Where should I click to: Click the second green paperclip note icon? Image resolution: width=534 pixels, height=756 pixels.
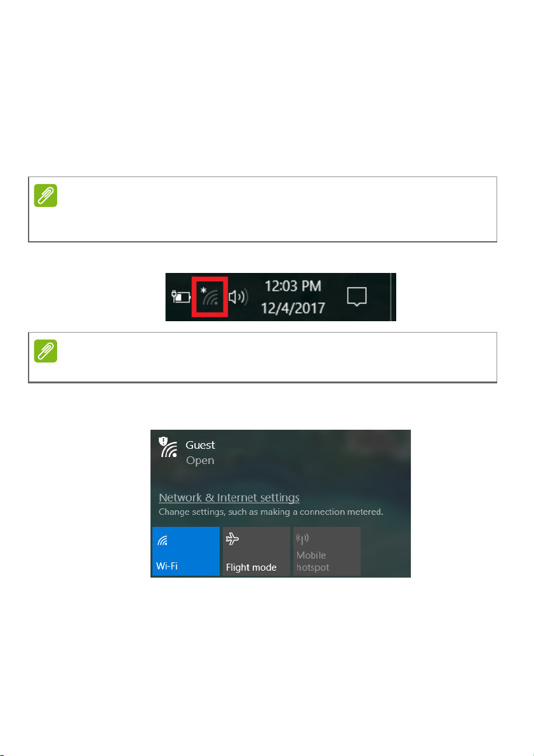tap(46, 351)
